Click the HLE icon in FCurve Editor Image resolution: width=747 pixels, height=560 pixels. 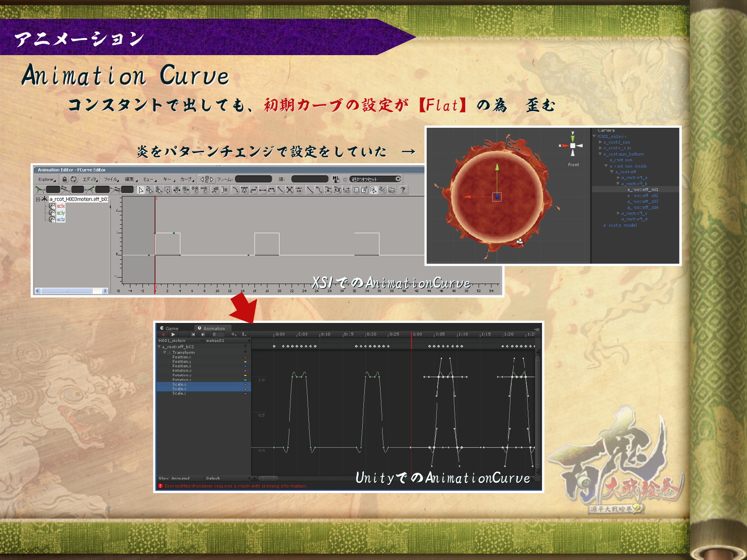point(336,179)
